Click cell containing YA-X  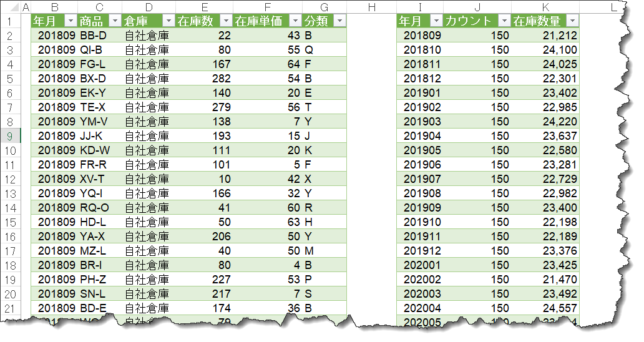(x=99, y=237)
